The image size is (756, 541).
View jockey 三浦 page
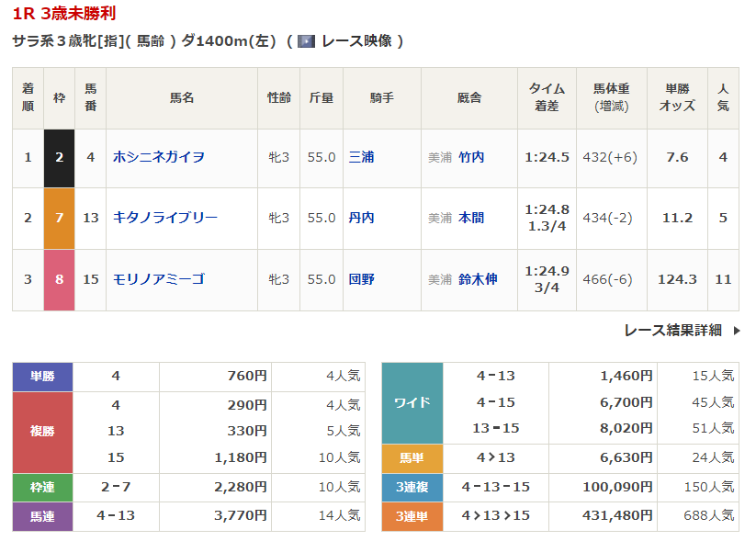361,157
